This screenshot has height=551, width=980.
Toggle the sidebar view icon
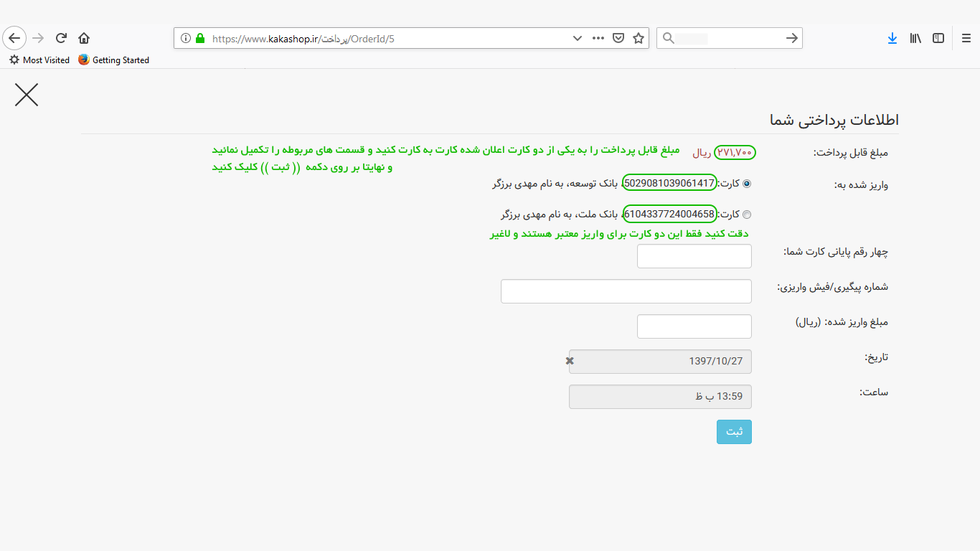[x=938, y=38]
